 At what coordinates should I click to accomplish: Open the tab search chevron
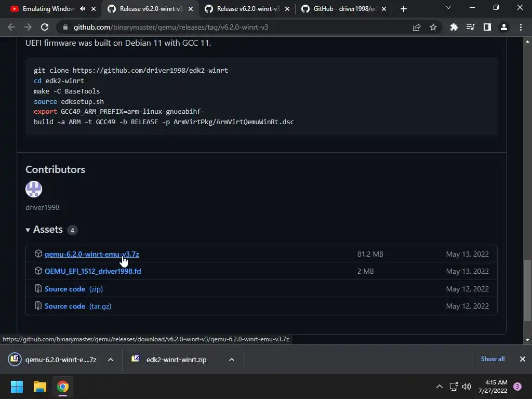(x=448, y=7)
